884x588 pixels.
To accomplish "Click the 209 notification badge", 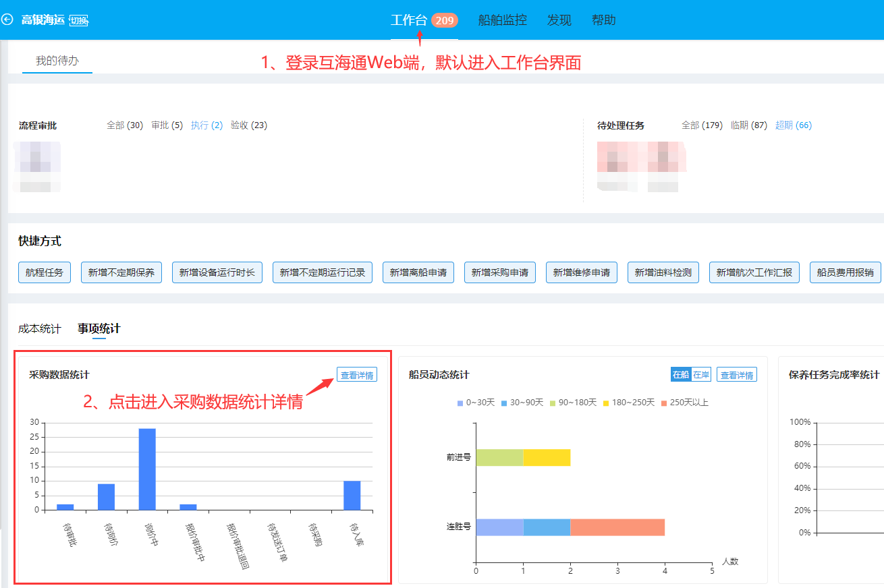I will click(445, 20).
